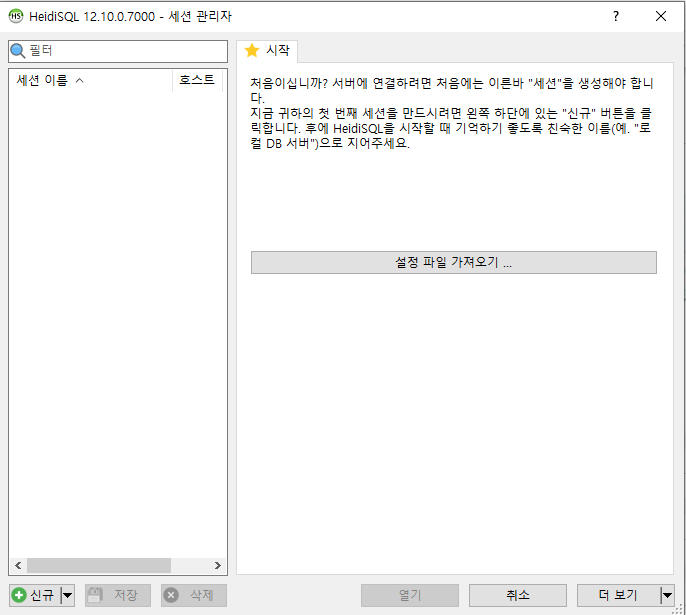Select the 시작 tab with the star
The image size is (686, 615).
pos(268,51)
